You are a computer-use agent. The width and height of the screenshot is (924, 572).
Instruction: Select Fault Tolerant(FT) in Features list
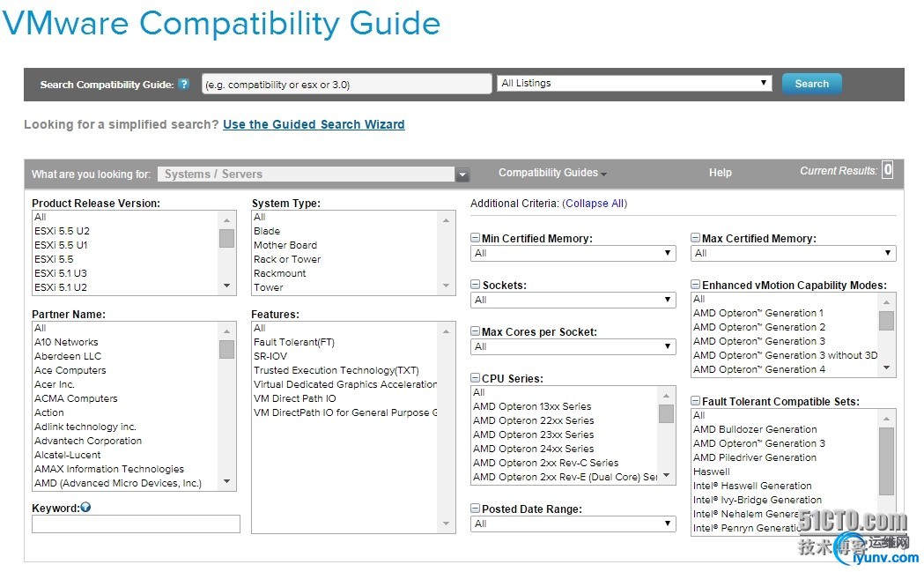(x=294, y=342)
